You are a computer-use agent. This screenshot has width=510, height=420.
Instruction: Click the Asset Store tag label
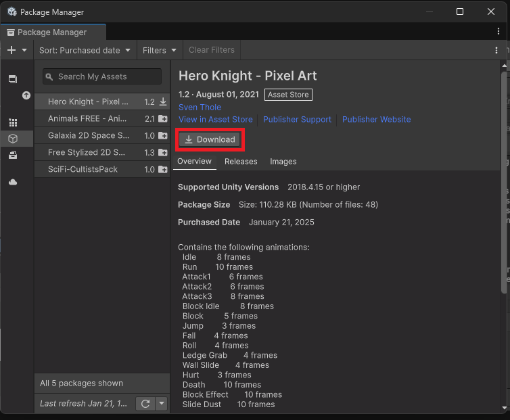[x=288, y=95]
